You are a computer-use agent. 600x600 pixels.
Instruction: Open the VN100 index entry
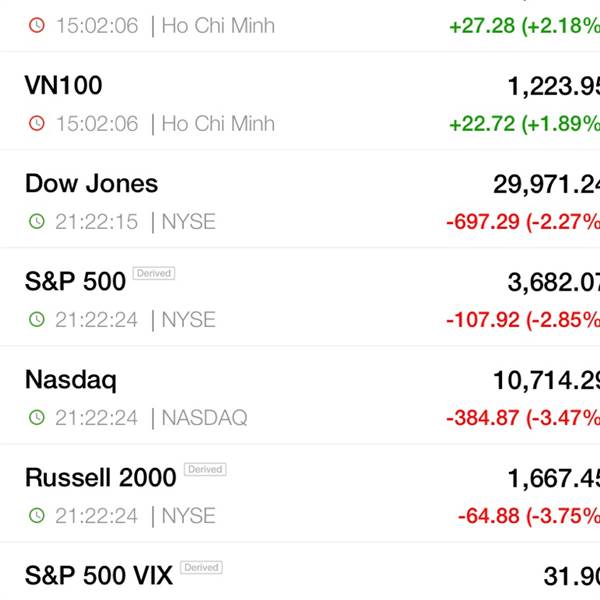[300, 101]
